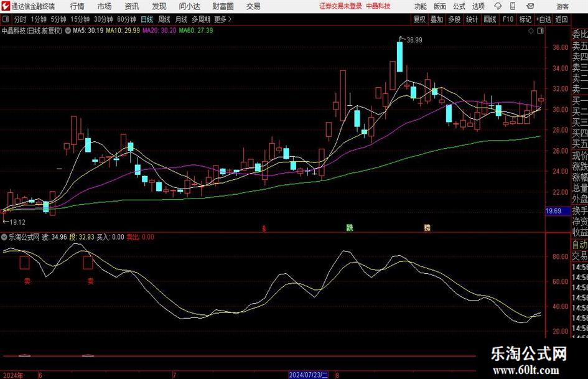This screenshot has height=379, width=588.
Task: Click the diamond icon above the chart
Action: [x=531, y=31]
